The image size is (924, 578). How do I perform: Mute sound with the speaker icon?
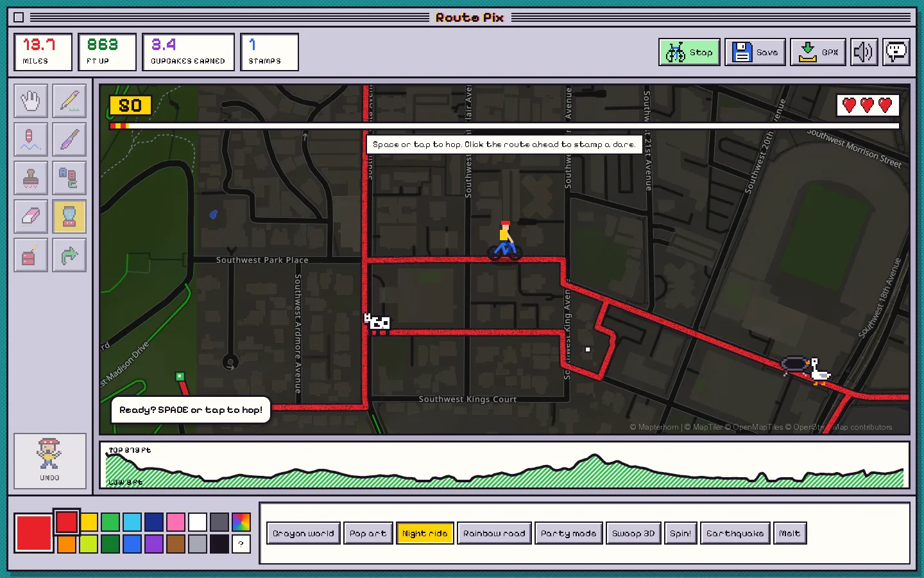click(x=864, y=52)
